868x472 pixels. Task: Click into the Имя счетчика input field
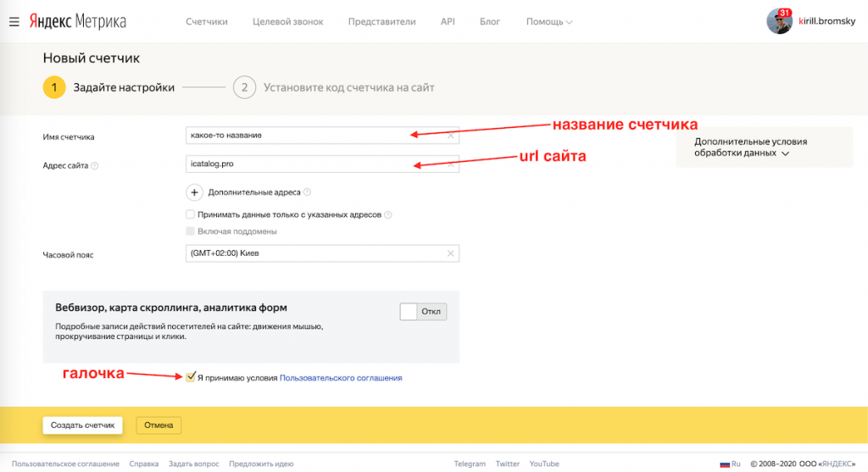click(x=314, y=136)
